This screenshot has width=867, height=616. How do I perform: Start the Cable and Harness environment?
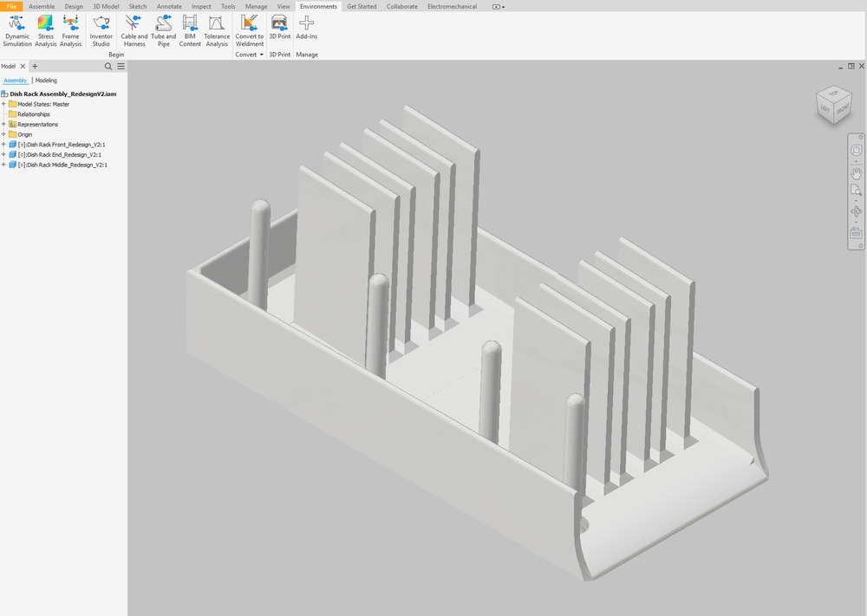point(134,31)
